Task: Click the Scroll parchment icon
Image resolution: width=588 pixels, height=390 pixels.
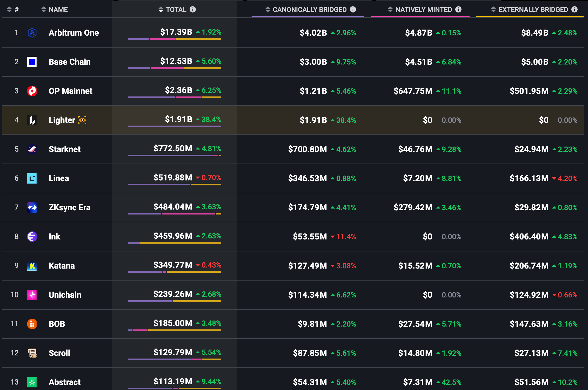Action: pos(32,353)
